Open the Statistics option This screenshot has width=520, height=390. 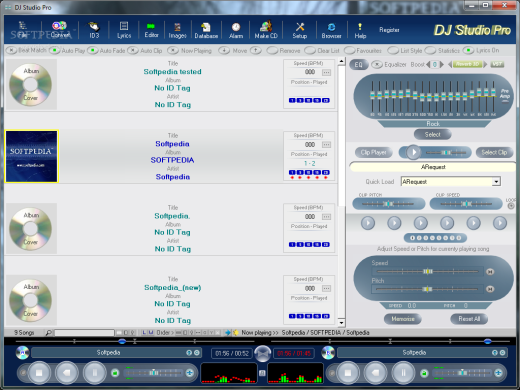point(430,50)
